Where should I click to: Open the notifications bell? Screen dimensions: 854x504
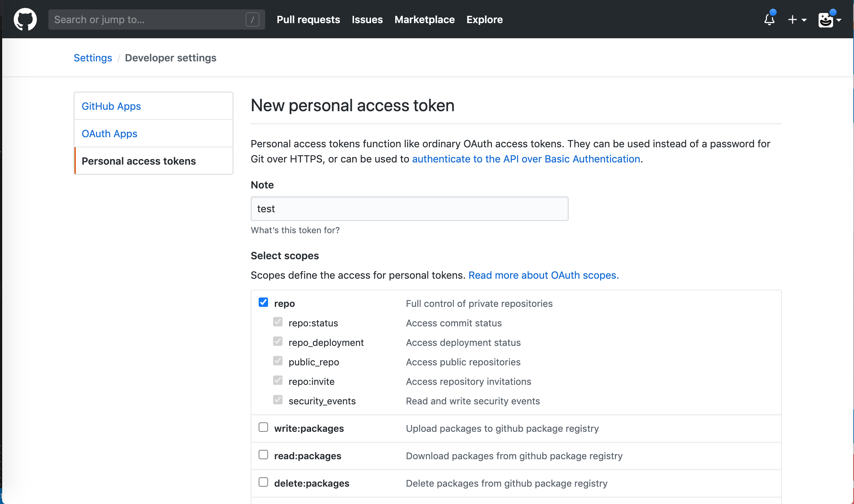769,19
